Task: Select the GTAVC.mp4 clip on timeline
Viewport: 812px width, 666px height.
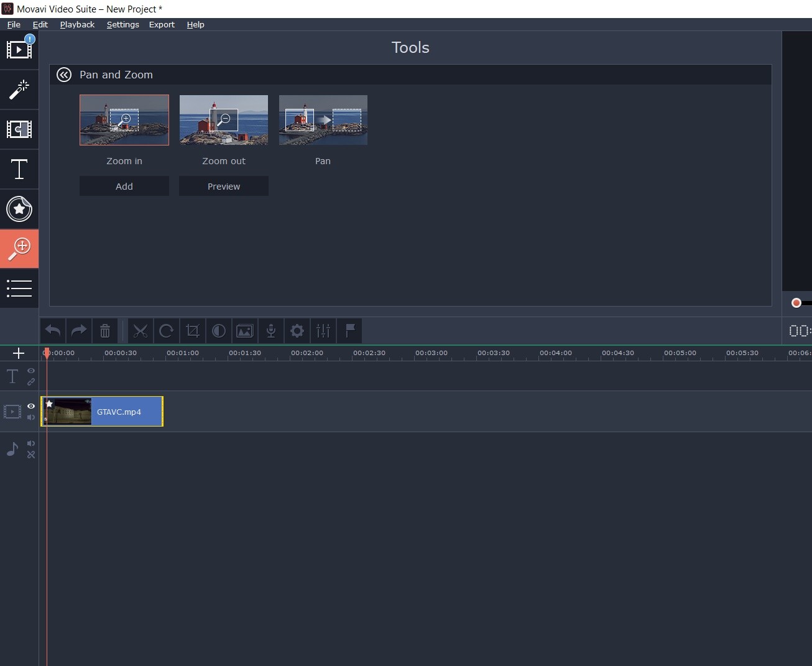Action: coord(102,412)
